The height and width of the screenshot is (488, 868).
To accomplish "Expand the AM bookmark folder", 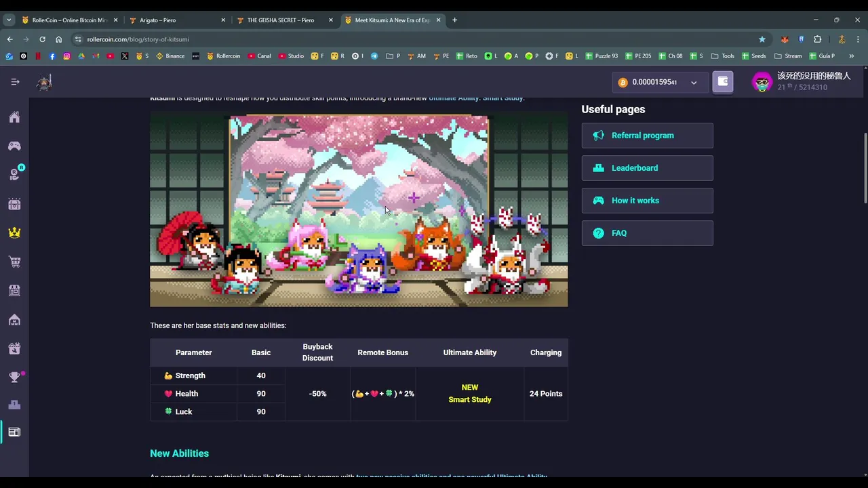I will click(416, 56).
